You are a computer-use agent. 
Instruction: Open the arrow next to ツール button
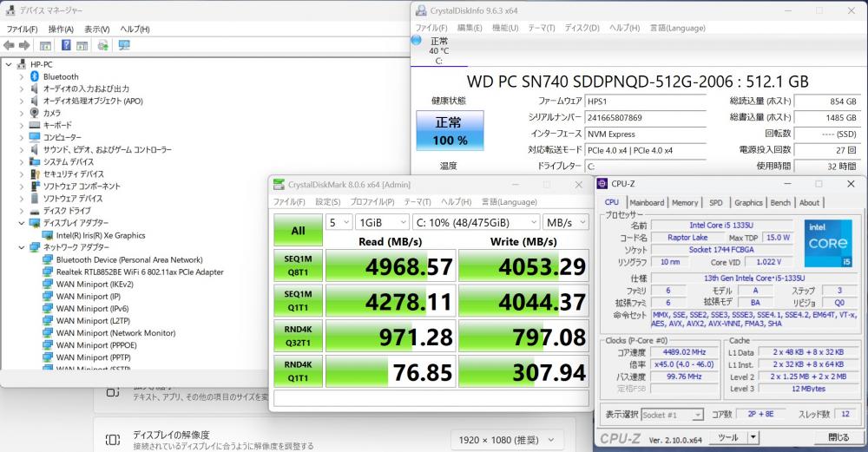(x=753, y=437)
